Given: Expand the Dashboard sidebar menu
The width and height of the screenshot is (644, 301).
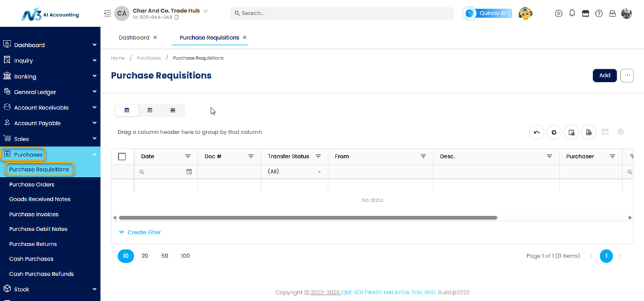Looking at the screenshot, I should coord(50,45).
